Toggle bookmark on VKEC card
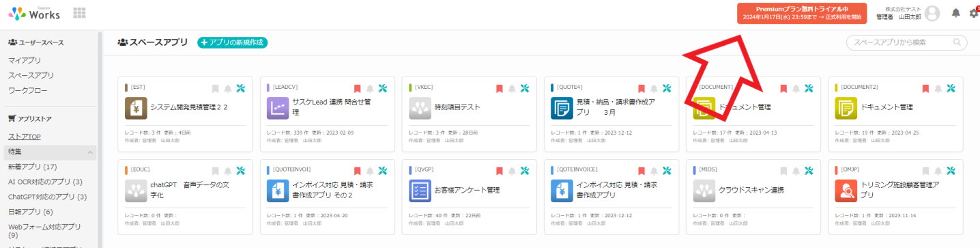Screen dimensions: 980x248 tap(500, 88)
